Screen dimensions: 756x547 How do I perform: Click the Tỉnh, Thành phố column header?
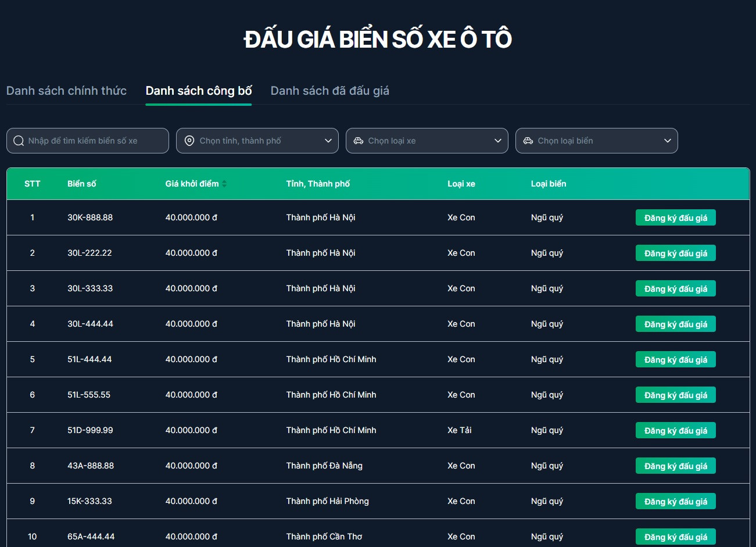[x=318, y=184]
